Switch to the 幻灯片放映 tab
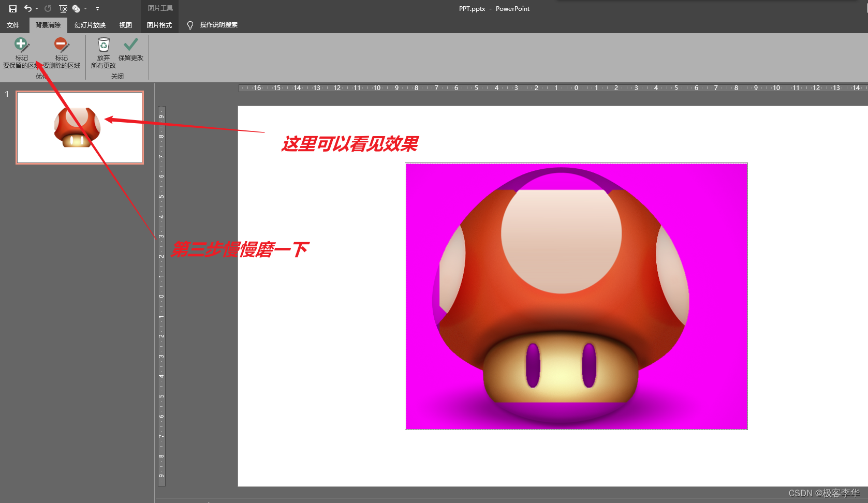The image size is (868, 503). click(x=90, y=25)
